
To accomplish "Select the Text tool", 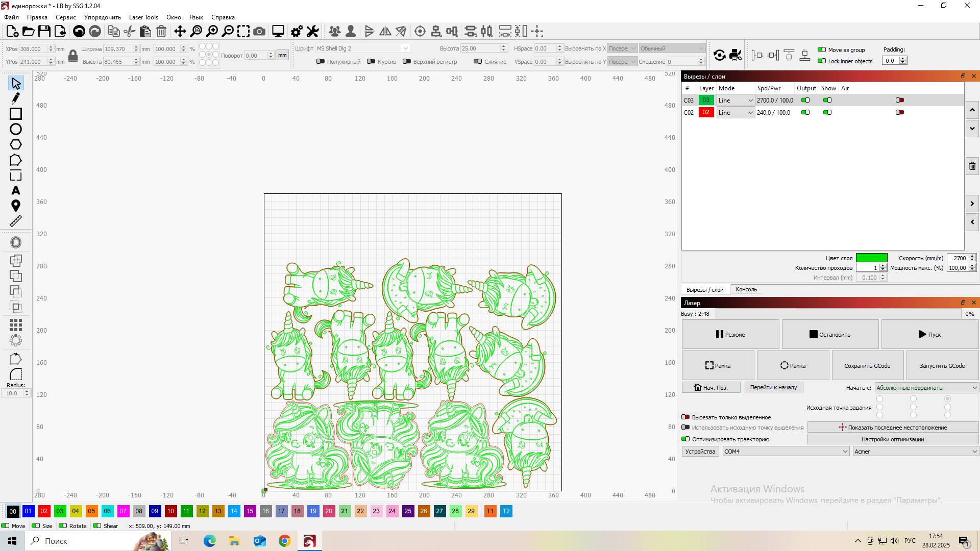I will coord(16,191).
